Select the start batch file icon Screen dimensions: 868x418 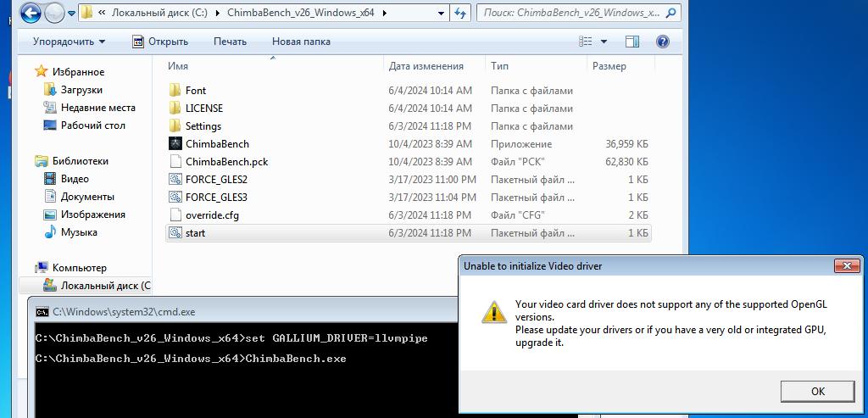(x=175, y=232)
